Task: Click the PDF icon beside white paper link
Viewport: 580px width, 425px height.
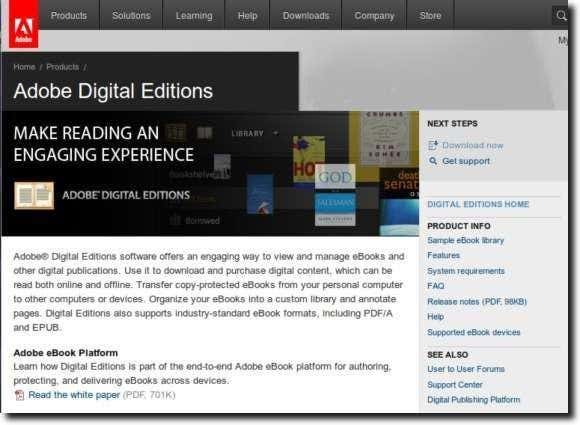Action: [19, 395]
